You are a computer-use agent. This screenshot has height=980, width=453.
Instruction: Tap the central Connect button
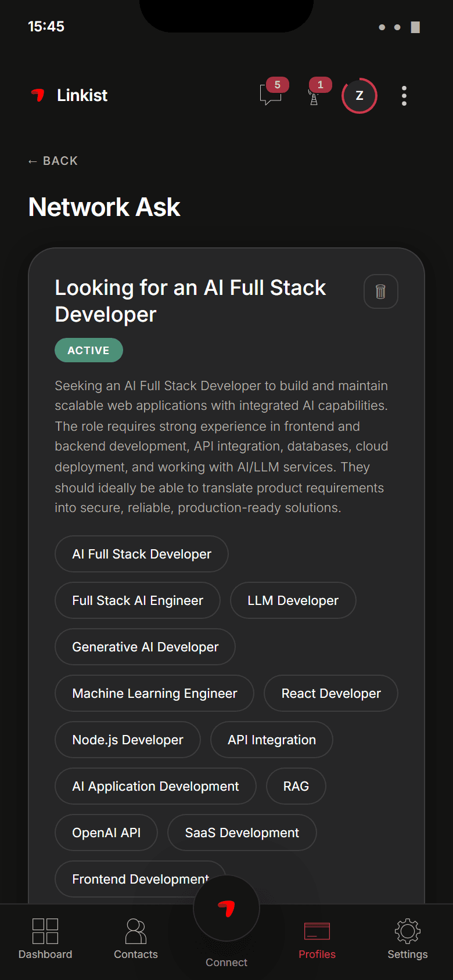click(227, 909)
